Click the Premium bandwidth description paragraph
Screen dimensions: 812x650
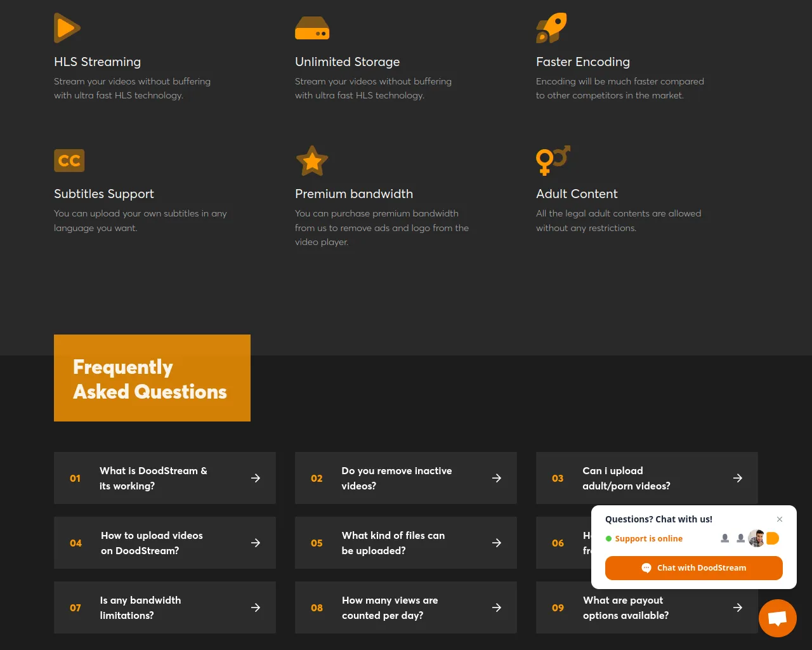382,228
